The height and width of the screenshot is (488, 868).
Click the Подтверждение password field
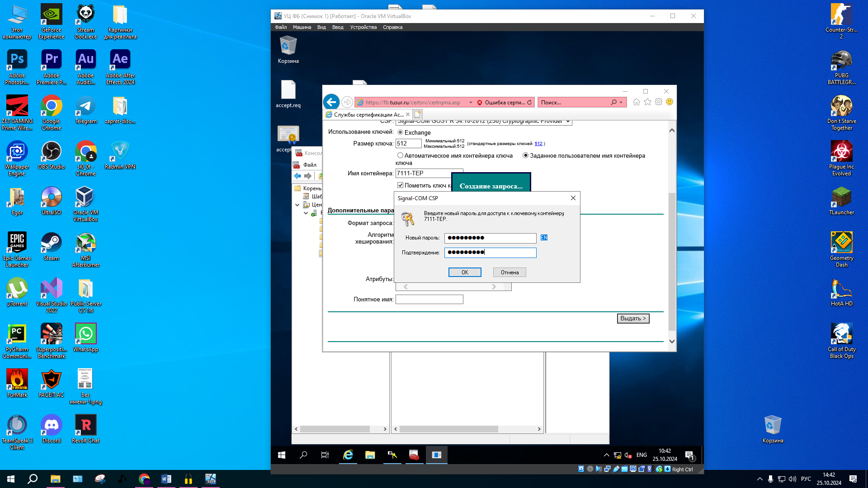(490, 253)
